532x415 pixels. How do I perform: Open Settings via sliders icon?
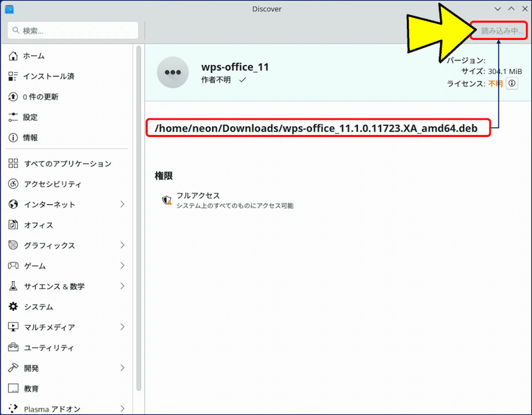coord(13,117)
